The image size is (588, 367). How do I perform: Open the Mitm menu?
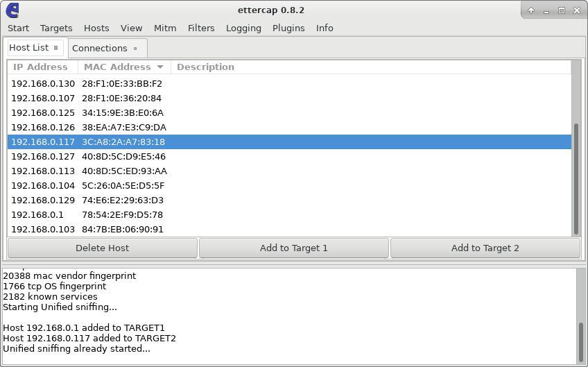[165, 28]
